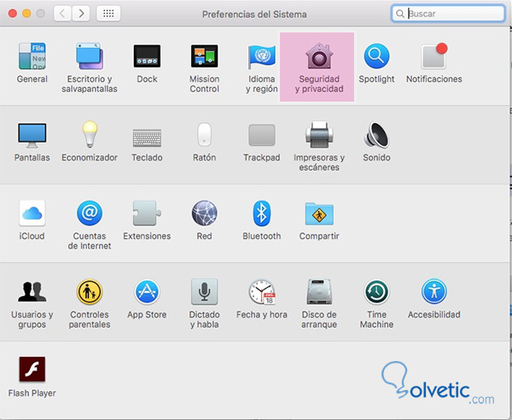Open Impresoras y escáneres pane
This screenshot has width=512, height=420.
click(x=319, y=134)
